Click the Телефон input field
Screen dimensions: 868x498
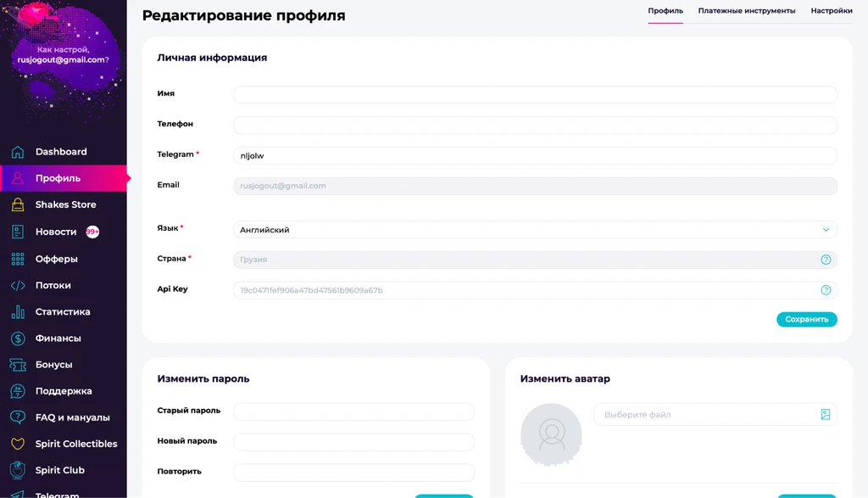[535, 125]
